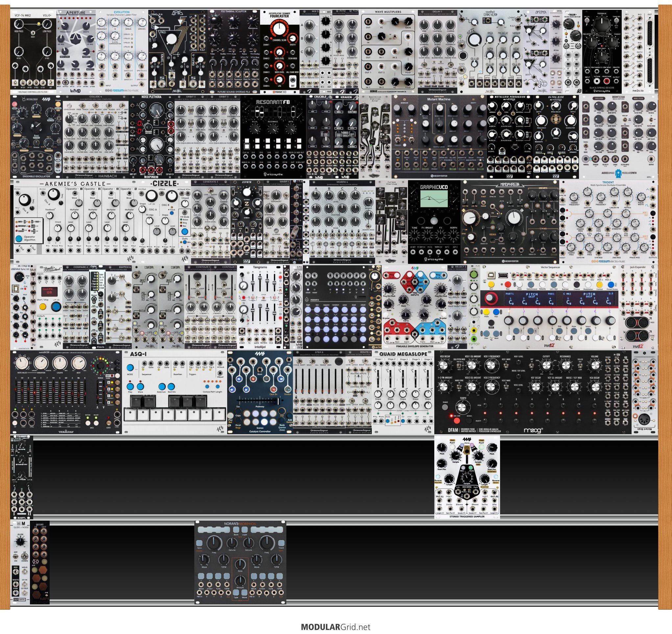672x634 pixels.
Task: Click the "QUAID MEGASLOPE" title text
Action: [403, 354]
